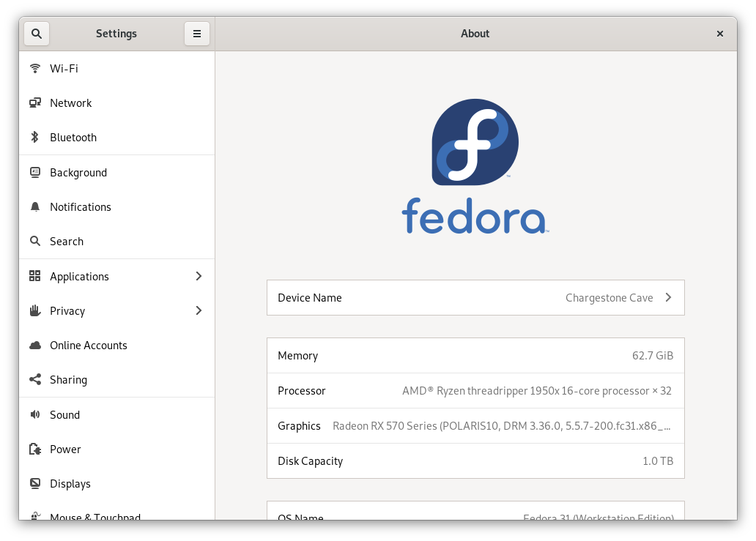Click the Background monitor icon
The image size is (756, 541).
[x=35, y=173]
